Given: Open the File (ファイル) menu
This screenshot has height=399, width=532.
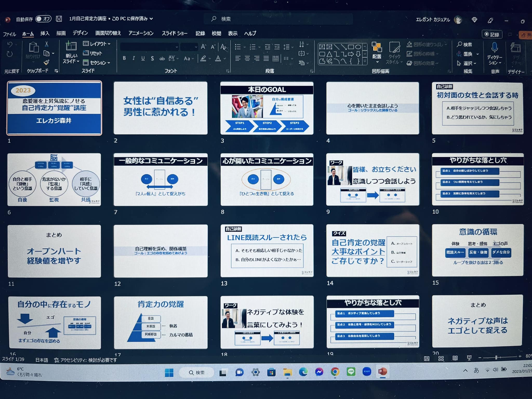Looking at the screenshot, I should click(x=10, y=34).
